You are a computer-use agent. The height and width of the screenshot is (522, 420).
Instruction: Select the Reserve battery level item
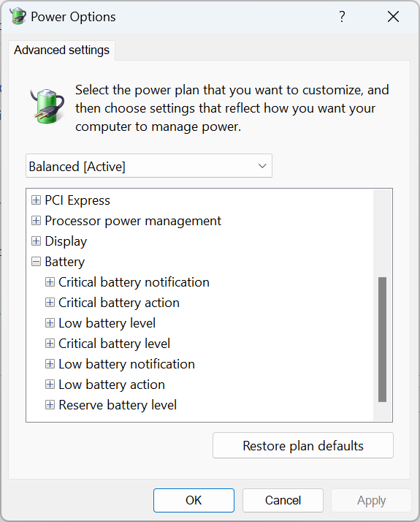coord(118,405)
